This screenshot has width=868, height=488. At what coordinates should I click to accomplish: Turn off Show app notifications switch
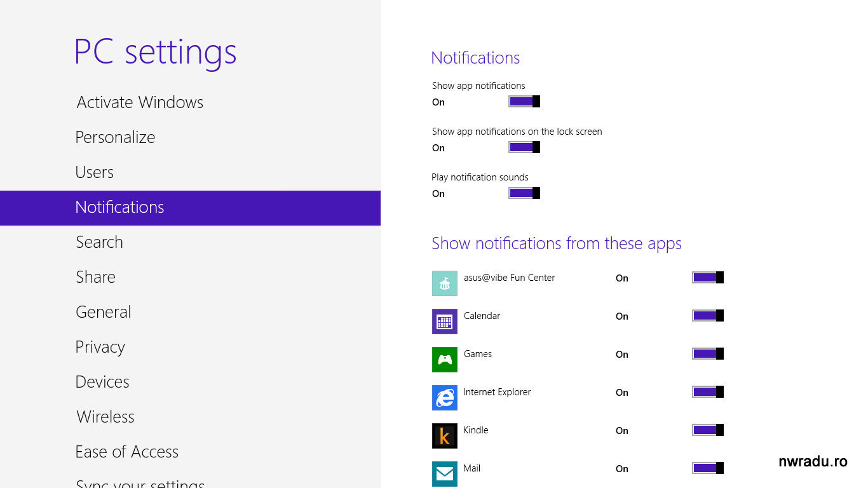tap(524, 102)
